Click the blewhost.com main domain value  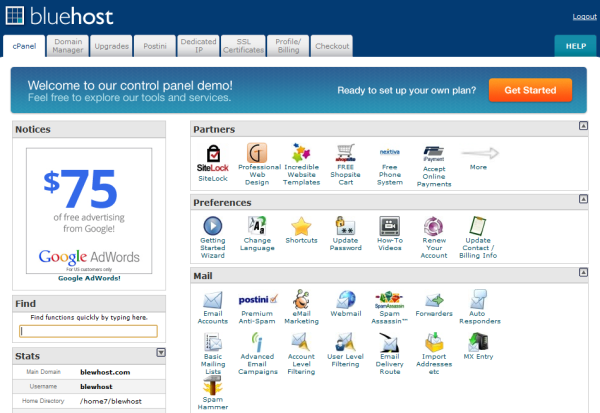point(105,372)
